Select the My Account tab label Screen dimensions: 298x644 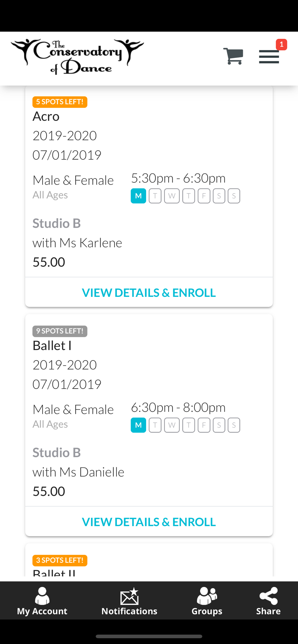click(x=42, y=611)
